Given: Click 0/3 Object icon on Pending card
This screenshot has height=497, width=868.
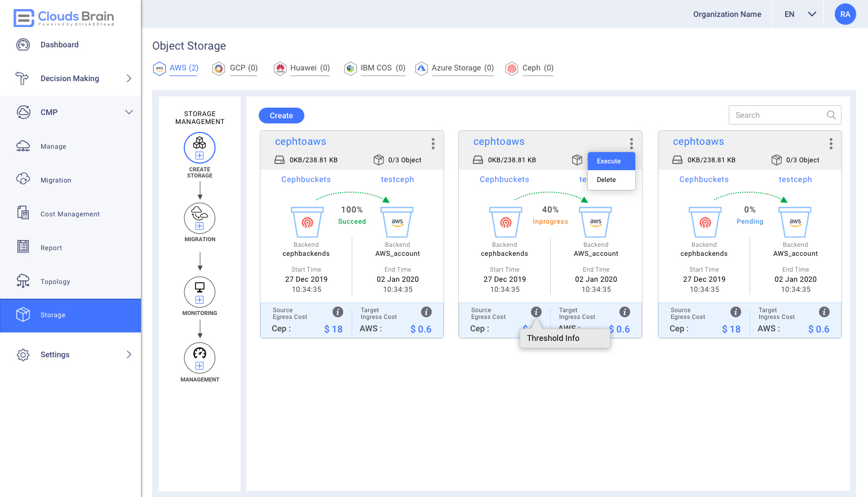Looking at the screenshot, I should 777,160.
